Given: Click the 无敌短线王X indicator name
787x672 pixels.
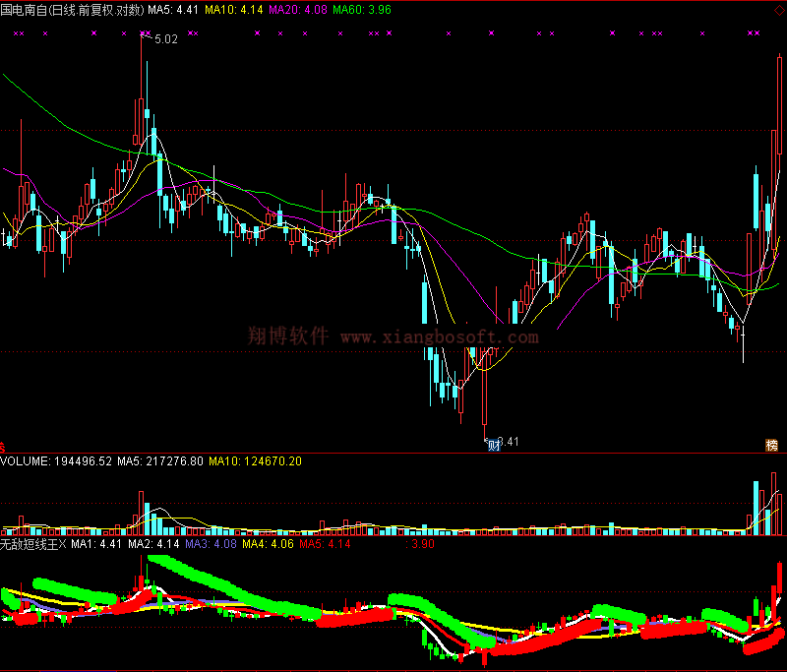Looking at the screenshot, I should 32,543.
